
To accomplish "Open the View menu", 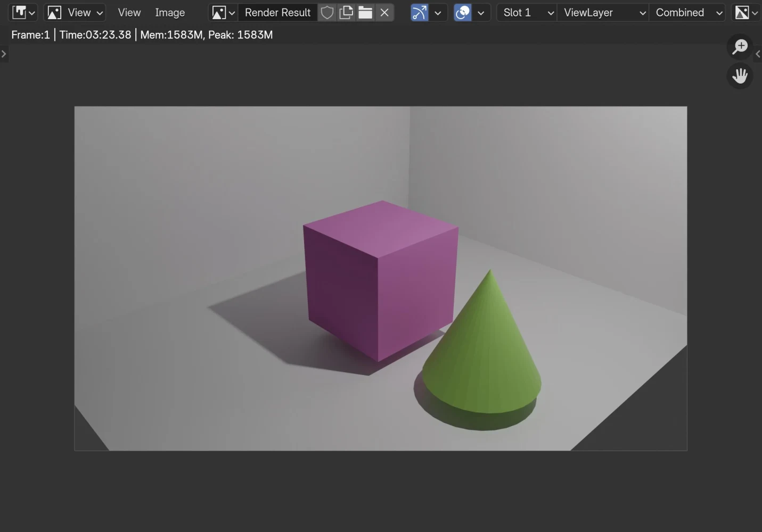I will 129,12.
